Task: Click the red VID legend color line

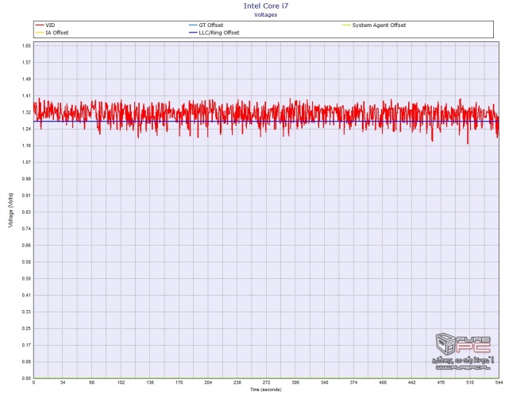Action: (x=40, y=25)
